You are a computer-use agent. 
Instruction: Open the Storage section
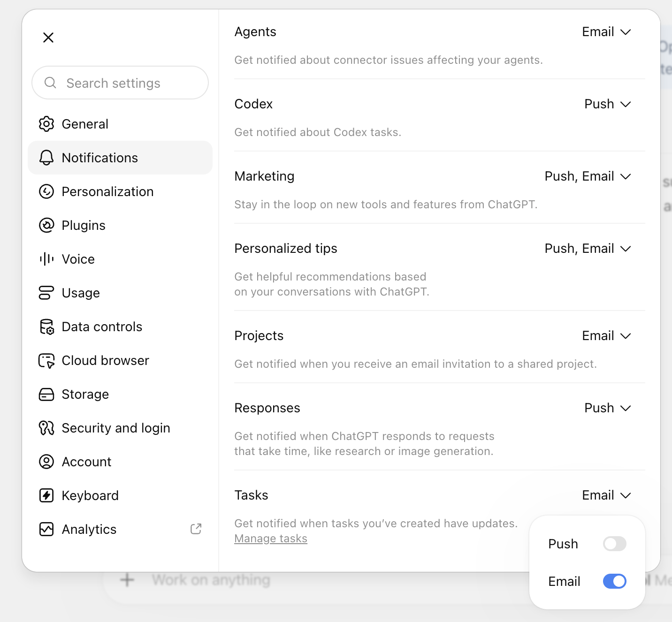(x=120, y=394)
